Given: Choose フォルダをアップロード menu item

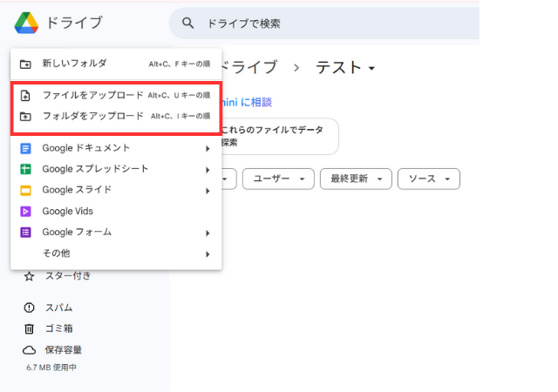Looking at the screenshot, I should [92, 116].
